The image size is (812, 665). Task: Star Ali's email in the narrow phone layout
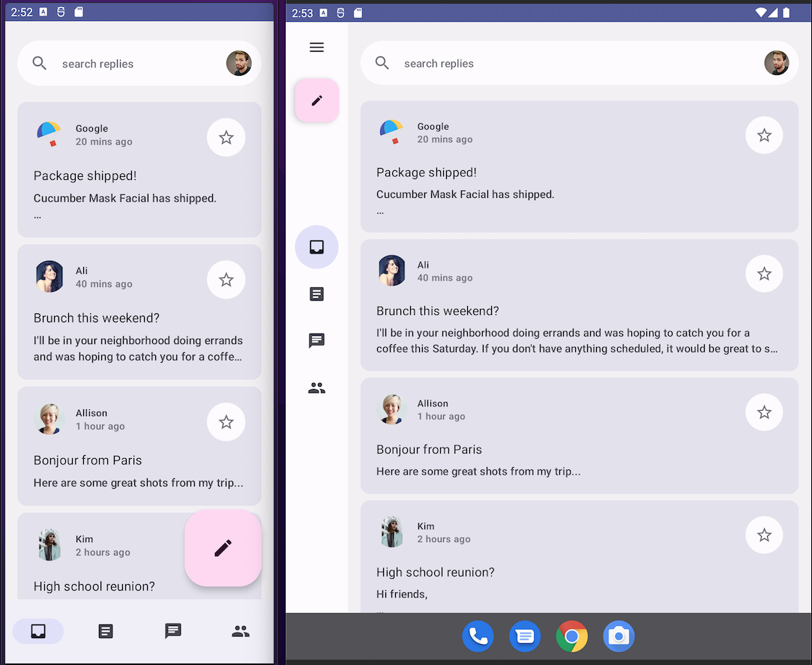tap(226, 280)
